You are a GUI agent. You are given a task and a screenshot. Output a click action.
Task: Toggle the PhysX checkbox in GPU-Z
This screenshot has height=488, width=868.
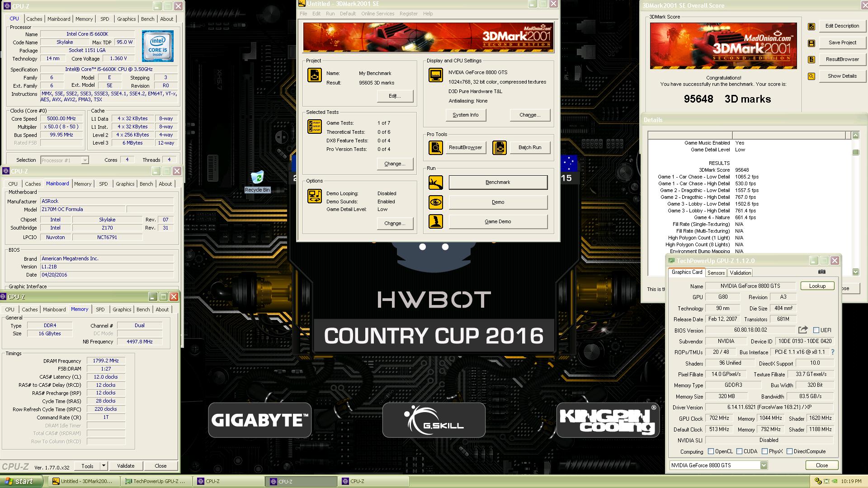coord(764,451)
